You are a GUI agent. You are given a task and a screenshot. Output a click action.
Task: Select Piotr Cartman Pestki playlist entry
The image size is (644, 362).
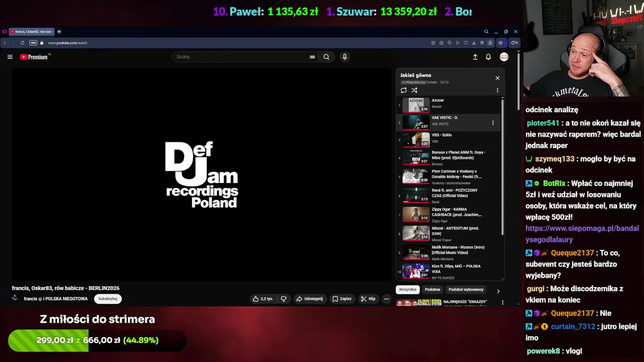[448, 177]
